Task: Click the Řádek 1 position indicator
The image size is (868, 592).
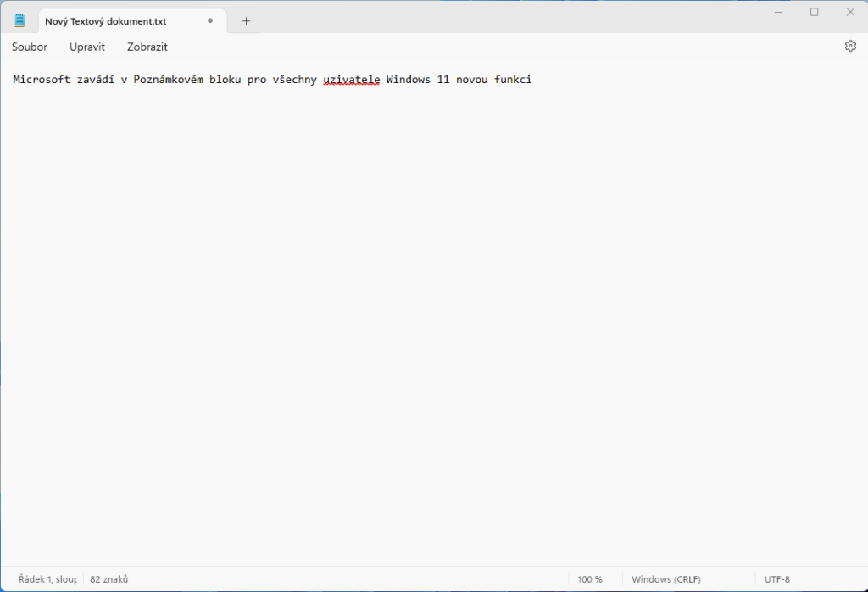Action: (47, 579)
